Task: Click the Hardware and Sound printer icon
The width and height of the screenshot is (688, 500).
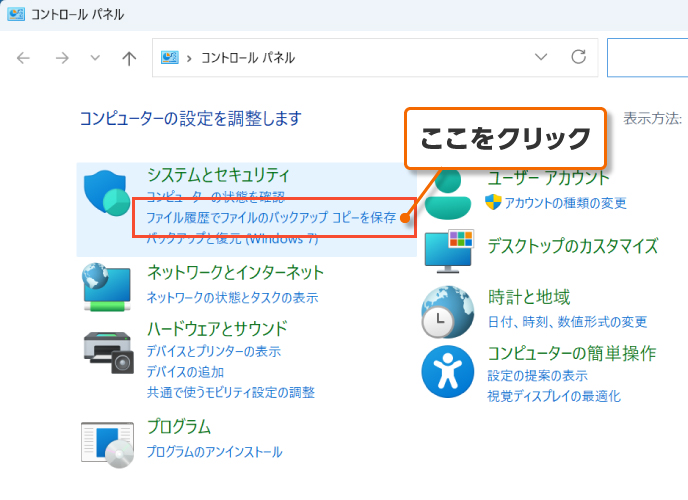Action: (108, 350)
